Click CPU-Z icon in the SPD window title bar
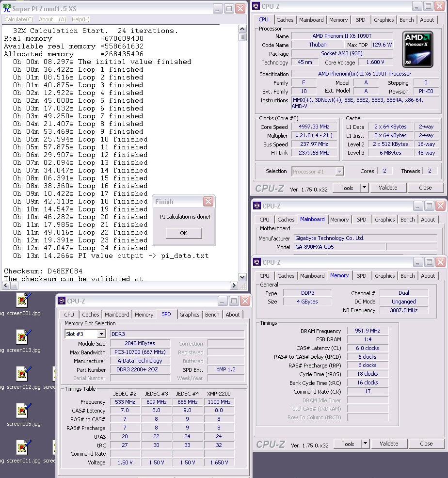The height and width of the screenshot is (478, 448). click(62, 301)
